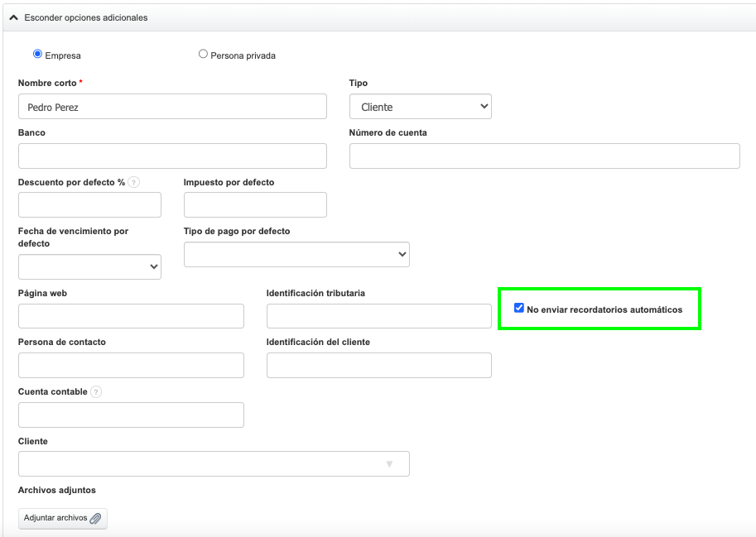Expand the Fecha de vencimiento por defecto dropdown

pyautogui.click(x=89, y=266)
